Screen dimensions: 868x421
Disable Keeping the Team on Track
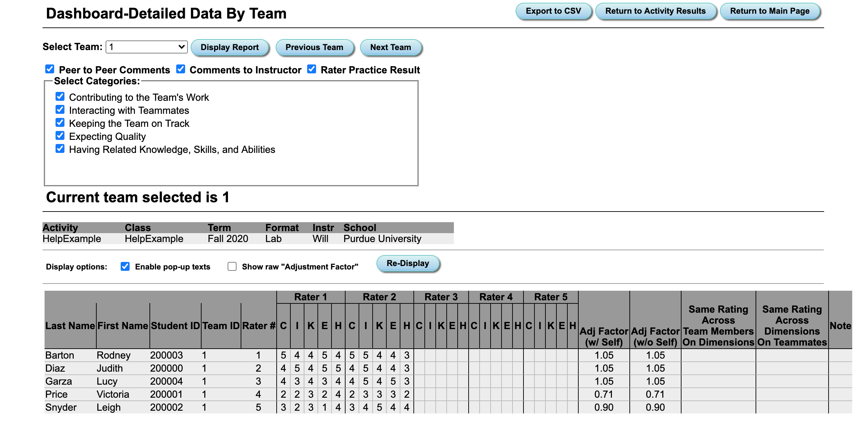click(60, 122)
